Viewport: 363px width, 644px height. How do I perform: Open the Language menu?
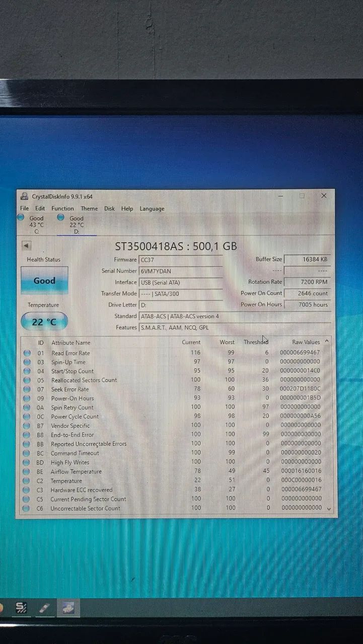coord(152,208)
